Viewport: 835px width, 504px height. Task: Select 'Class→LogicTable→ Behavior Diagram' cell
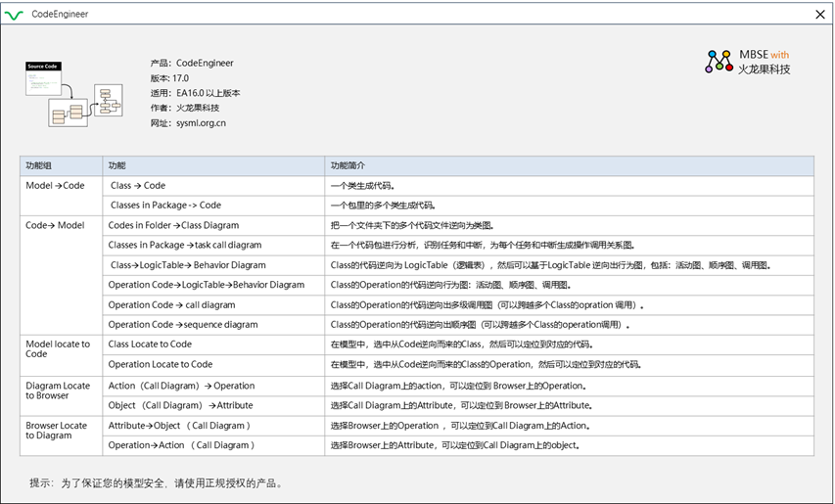[x=213, y=265]
